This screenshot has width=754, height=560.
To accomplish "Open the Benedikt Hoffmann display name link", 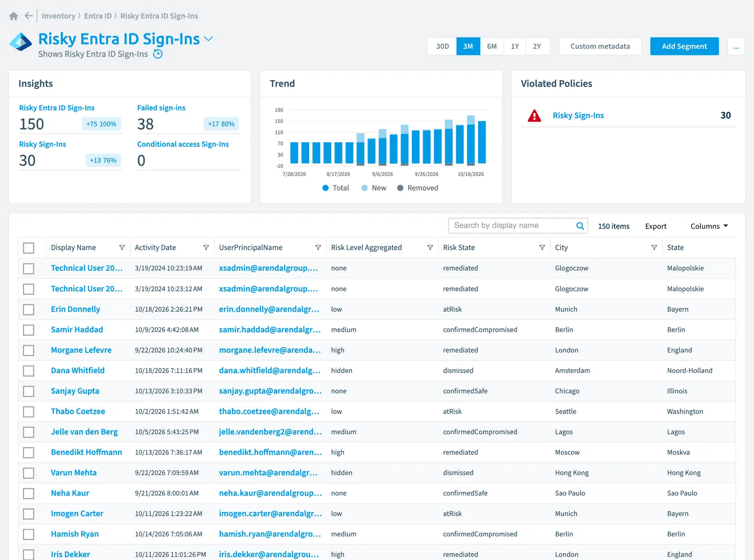I will coord(86,452).
